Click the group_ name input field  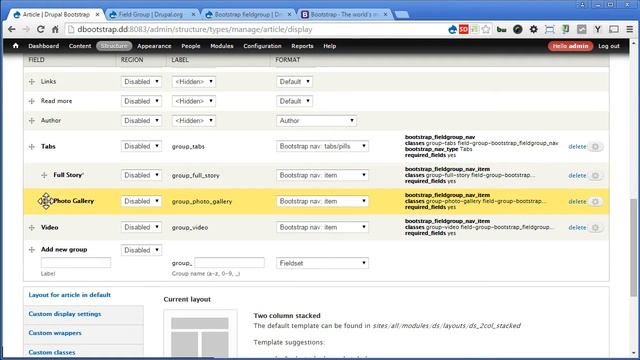(229, 262)
